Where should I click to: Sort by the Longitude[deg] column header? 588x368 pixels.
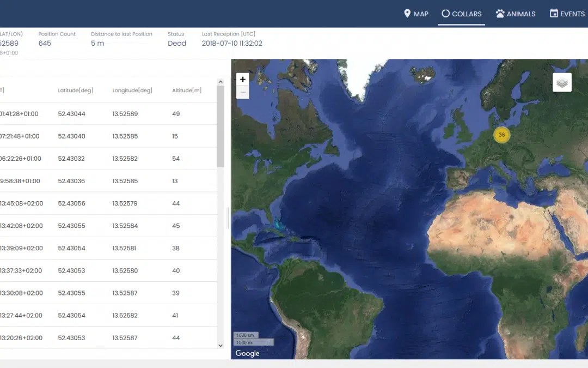coord(132,91)
